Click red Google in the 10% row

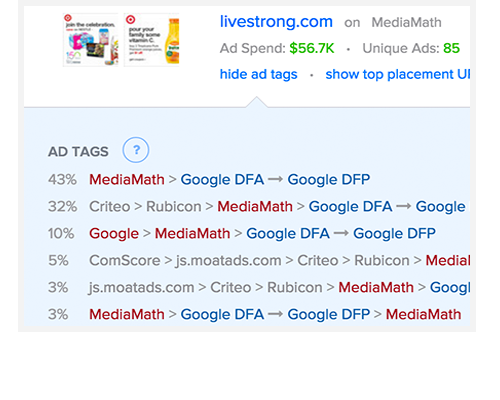click(x=114, y=234)
